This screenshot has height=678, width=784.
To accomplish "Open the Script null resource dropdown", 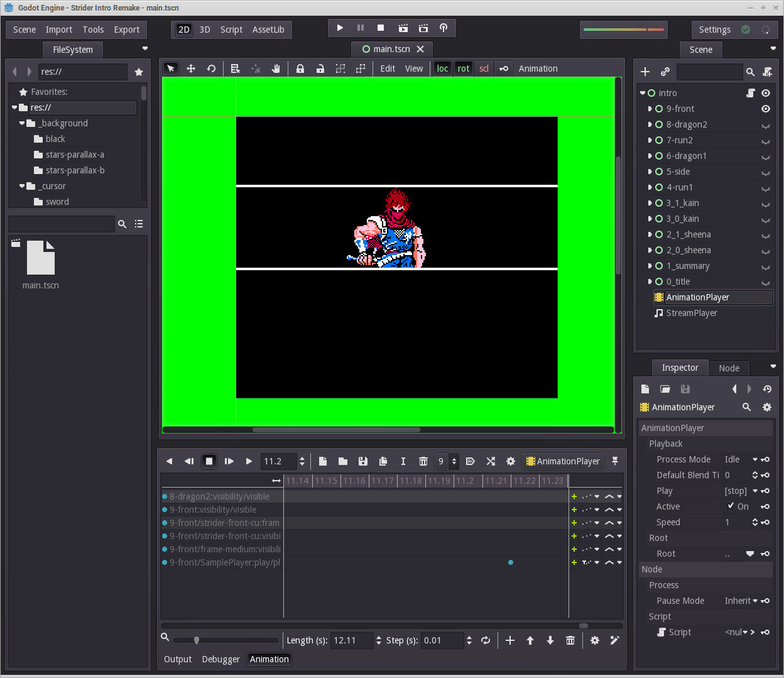I will tap(736, 632).
